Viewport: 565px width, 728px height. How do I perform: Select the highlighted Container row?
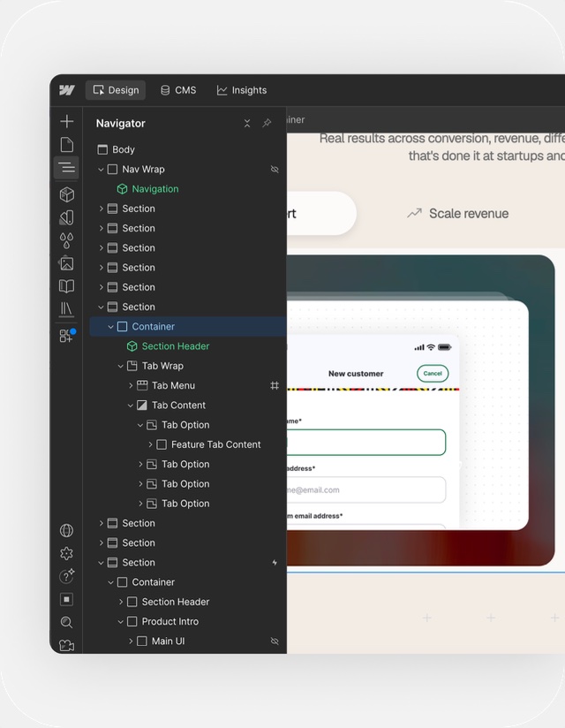(188, 327)
